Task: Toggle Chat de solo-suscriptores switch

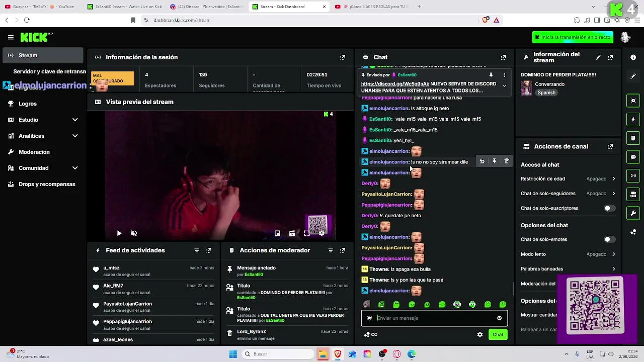Action: (x=609, y=208)
